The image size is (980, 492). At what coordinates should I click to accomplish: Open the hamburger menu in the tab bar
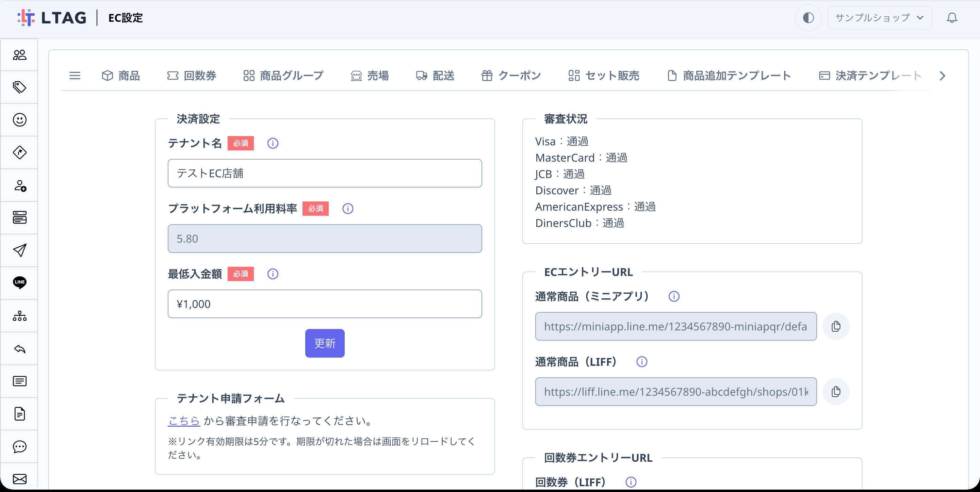(x=75, y=76)
